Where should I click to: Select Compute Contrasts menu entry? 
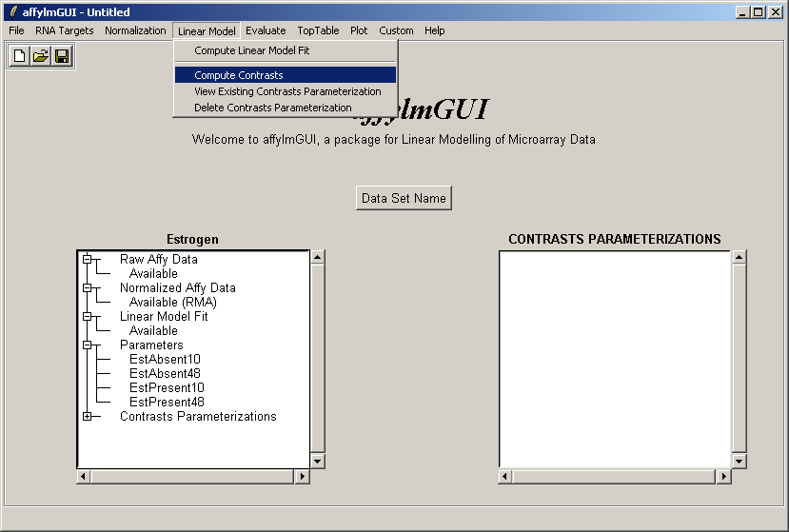pyautogui.click(x=239, y=75)
